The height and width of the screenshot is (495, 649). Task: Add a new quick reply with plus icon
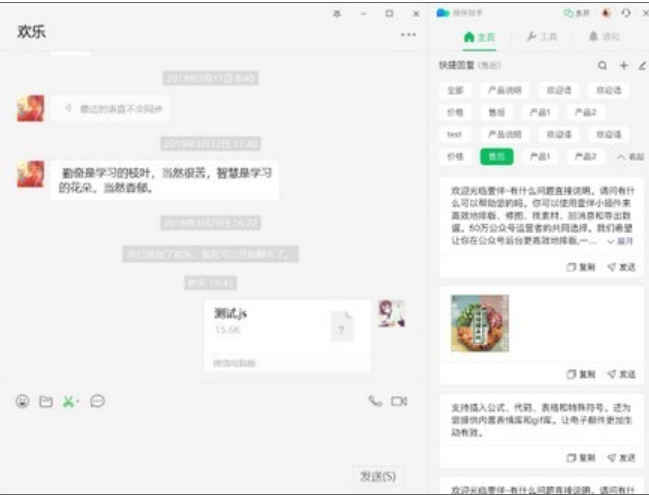[x=623, y=65]
